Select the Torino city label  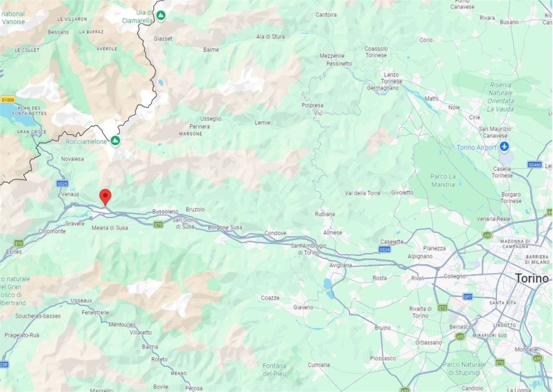[x=531, y=278]
